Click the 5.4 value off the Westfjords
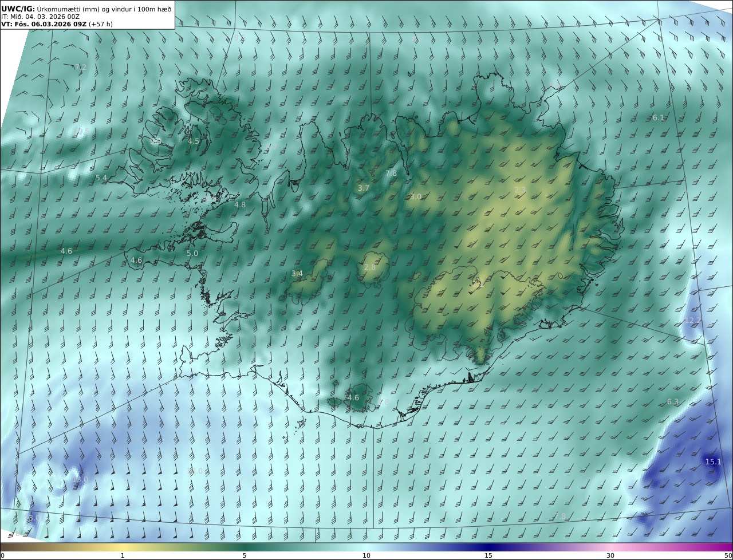Screen dimensions: 733x560 [101, 178]
